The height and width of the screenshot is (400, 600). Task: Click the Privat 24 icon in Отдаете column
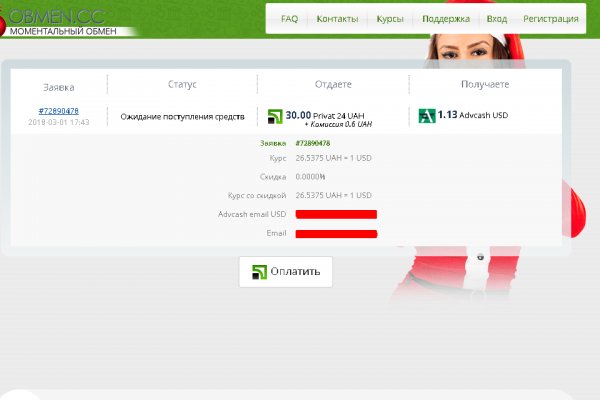(x=276, y=116)
